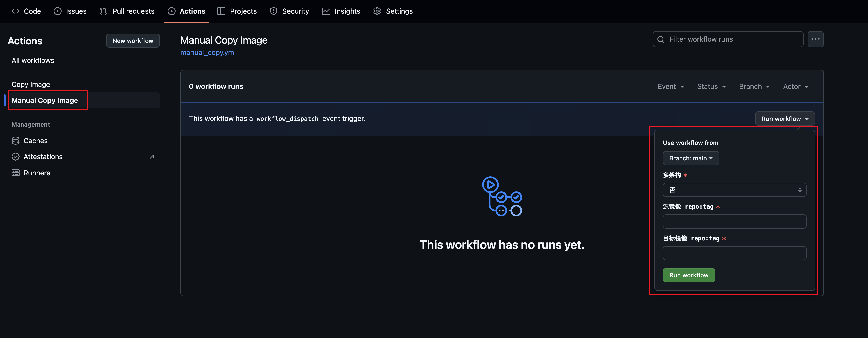
Task: Open the manual_copy.yml file link
Action: pyautogui.click(x=208, y=52)
